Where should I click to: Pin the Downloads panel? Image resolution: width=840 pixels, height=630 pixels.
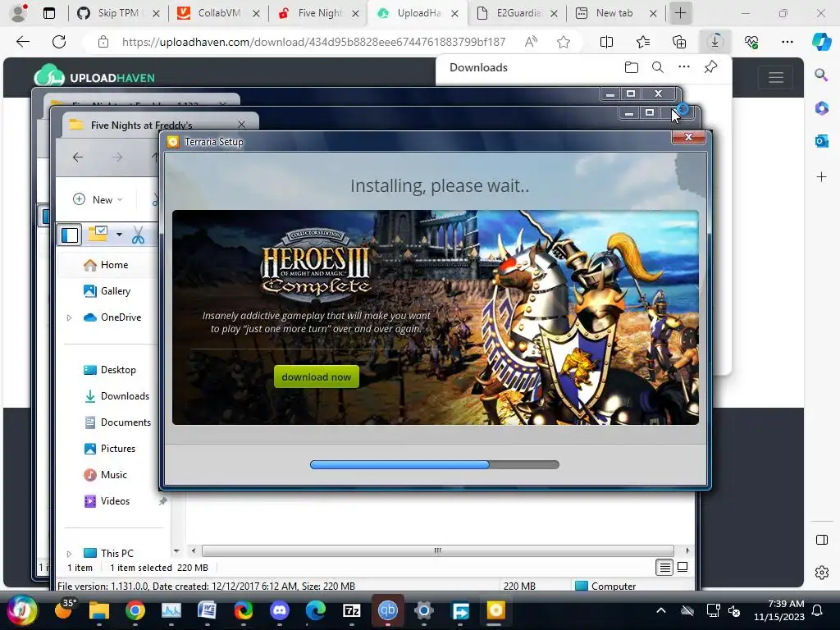(710, 67)
